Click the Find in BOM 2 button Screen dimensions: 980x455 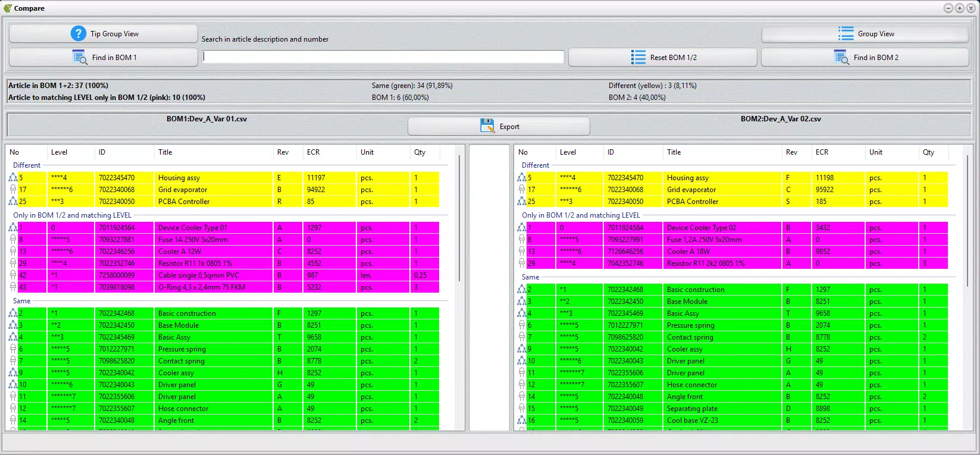click(865, 57)
